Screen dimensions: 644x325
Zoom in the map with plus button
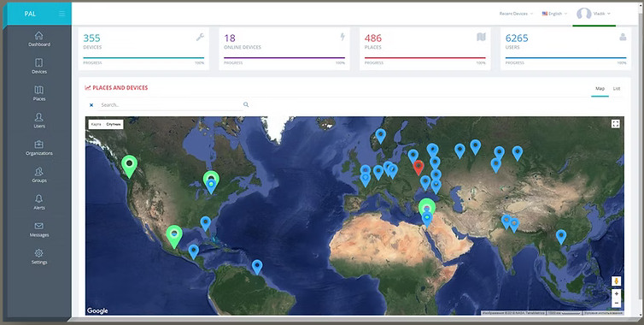(616, 293)
